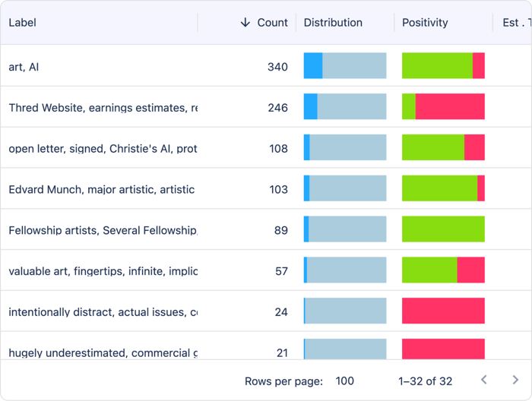Click the Fellowship artists row label

point(103,230)
